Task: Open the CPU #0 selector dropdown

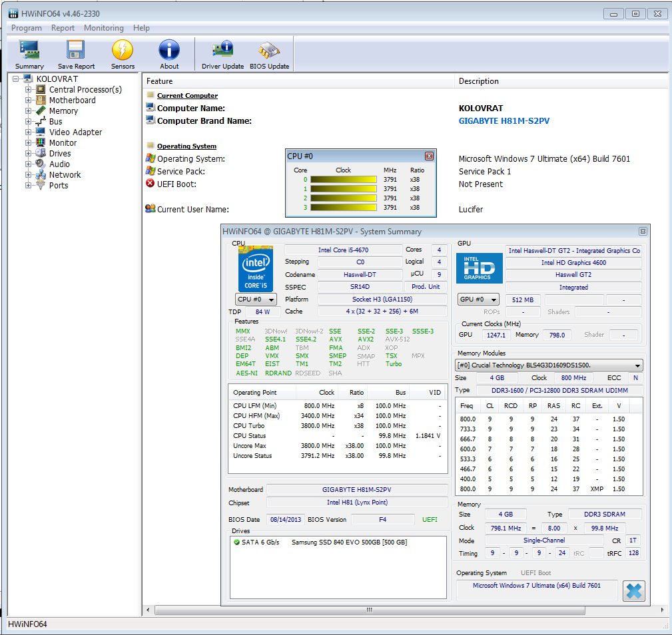Action: tap(256, 300)
